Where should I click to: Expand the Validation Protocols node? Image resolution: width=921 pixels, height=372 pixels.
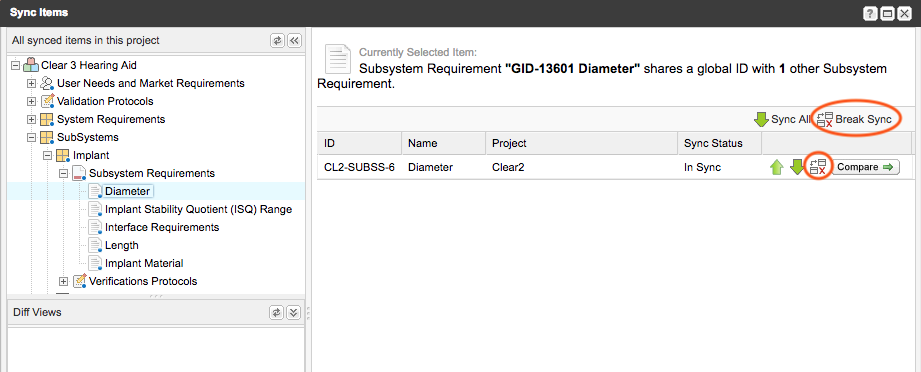(32, 102)
